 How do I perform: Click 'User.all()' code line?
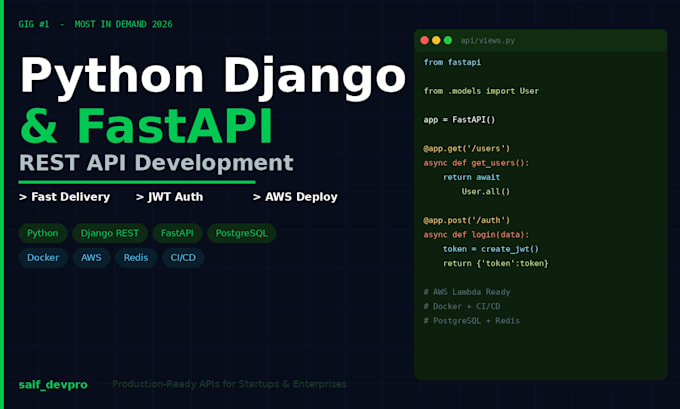pos(486,192)
